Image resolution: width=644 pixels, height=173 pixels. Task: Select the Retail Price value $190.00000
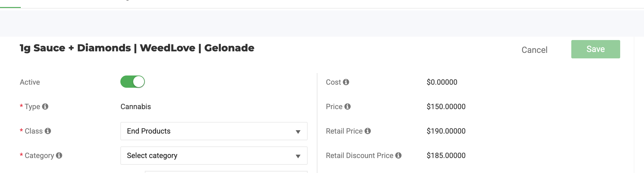tap(446, 131)
